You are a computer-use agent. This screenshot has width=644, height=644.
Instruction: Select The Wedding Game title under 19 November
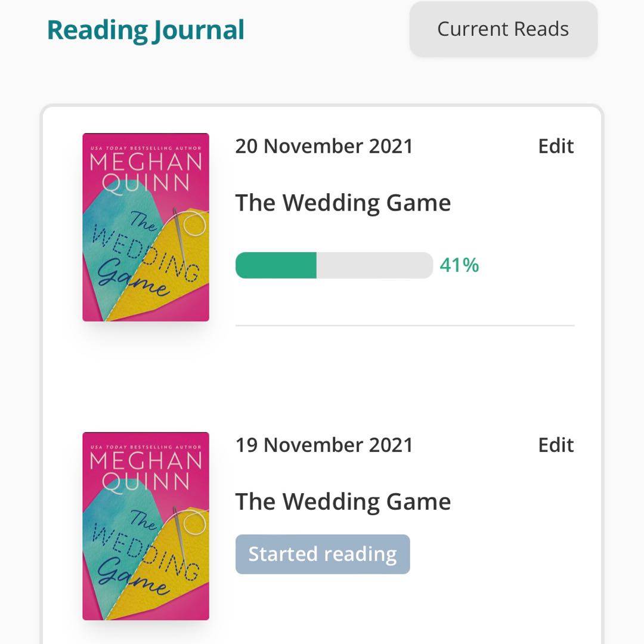point(343,501)
